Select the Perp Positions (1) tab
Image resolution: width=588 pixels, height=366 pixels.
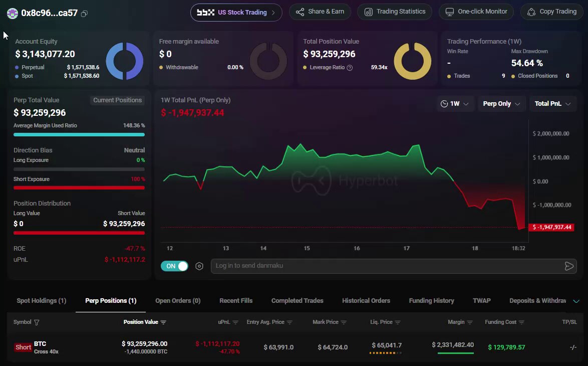click(111, 301)
